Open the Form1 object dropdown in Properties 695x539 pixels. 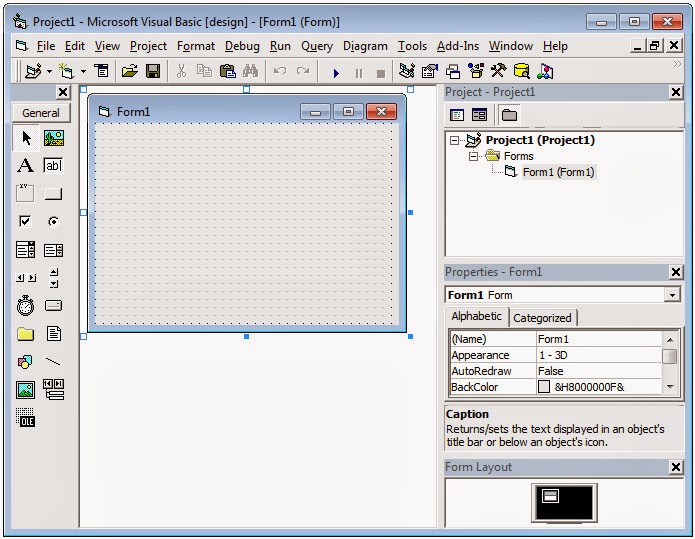pos(672,295)
